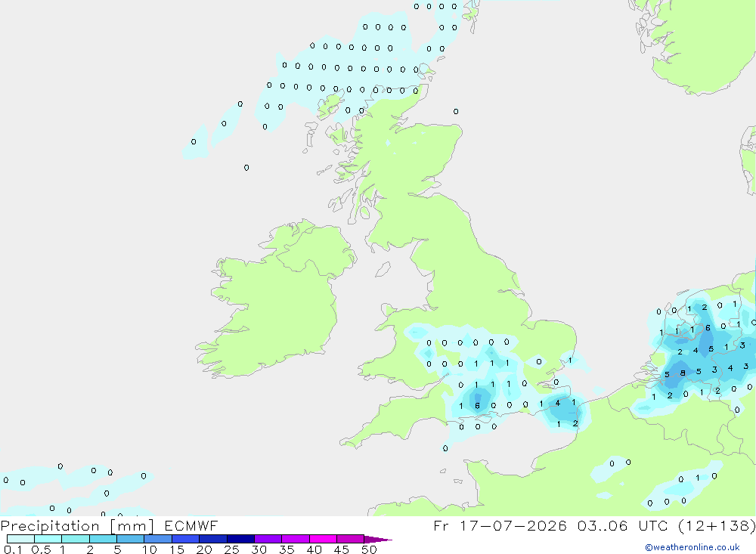This screenshot has width=756, height=554.
Task: Click the legend scale label "0.5"
Action: [x=41, y=549]
